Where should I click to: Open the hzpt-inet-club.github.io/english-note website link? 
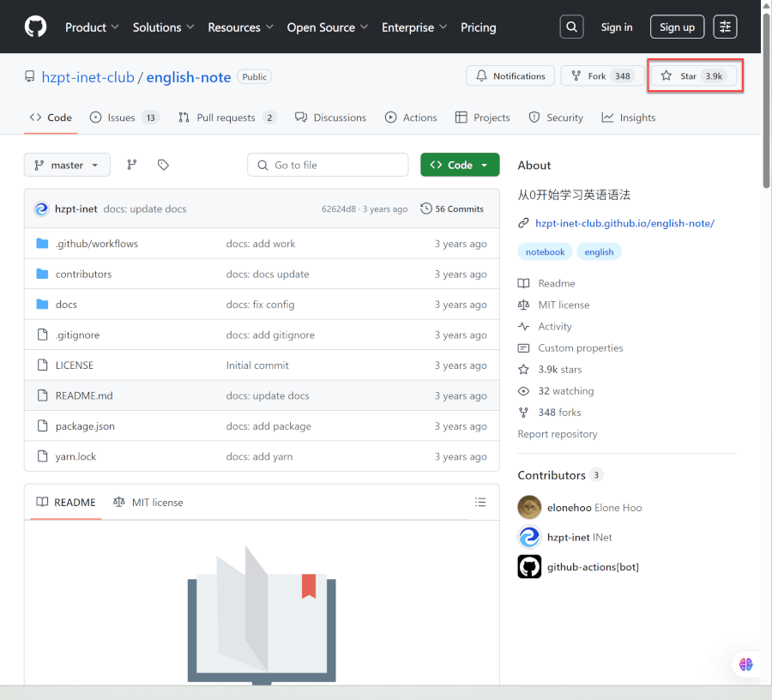coord(624,224)
